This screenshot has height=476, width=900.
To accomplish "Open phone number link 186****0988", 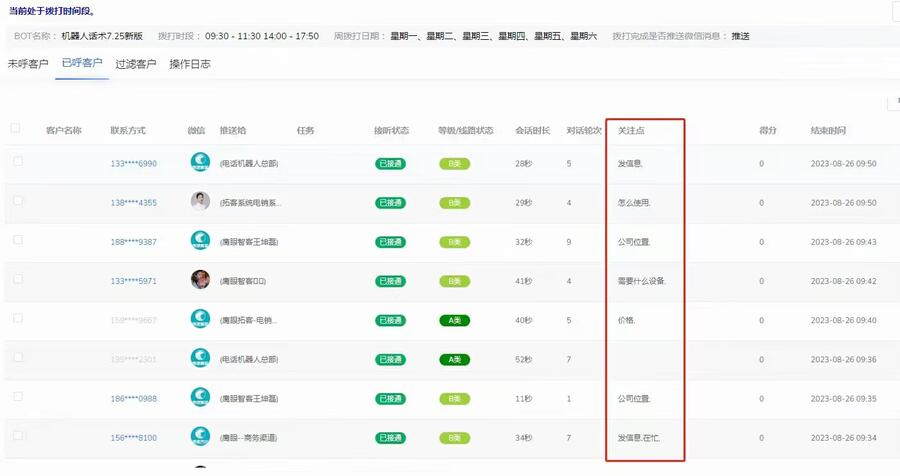I will click(133, 399).
